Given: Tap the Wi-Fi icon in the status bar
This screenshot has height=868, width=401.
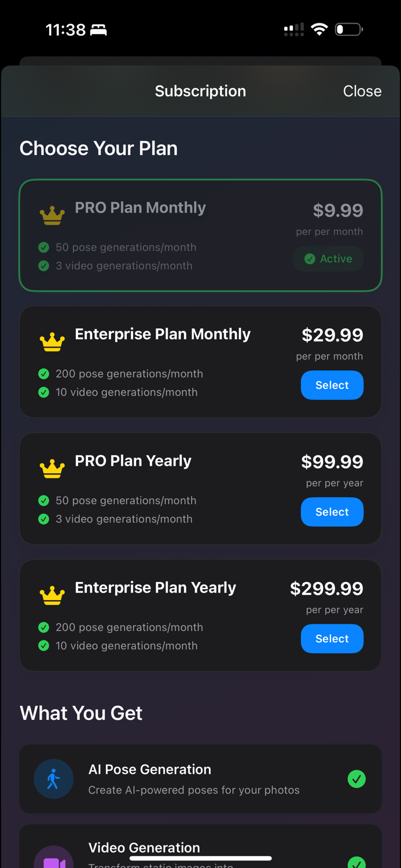Looking at the screenshot, I should tap(319, 29).
